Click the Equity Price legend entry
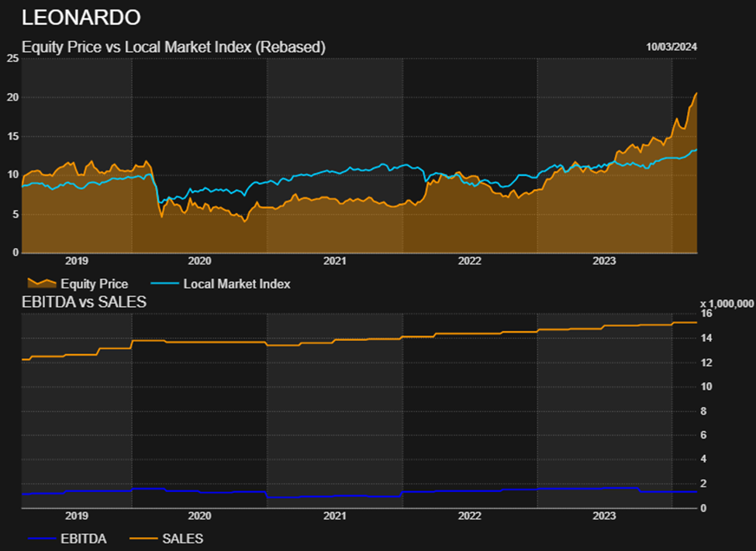This screenshot has height=551, width=756. (x=78, y=284)
